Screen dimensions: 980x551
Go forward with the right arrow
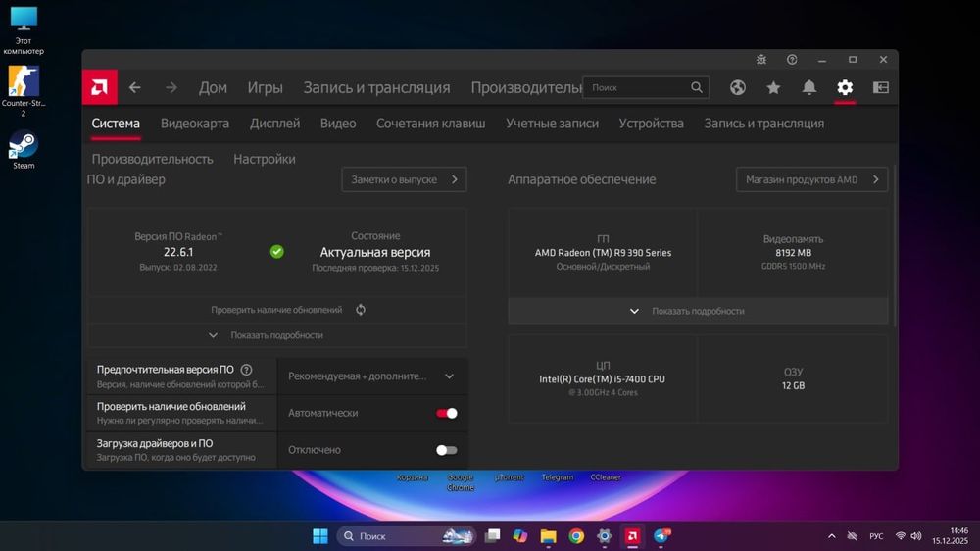[171, 87]
